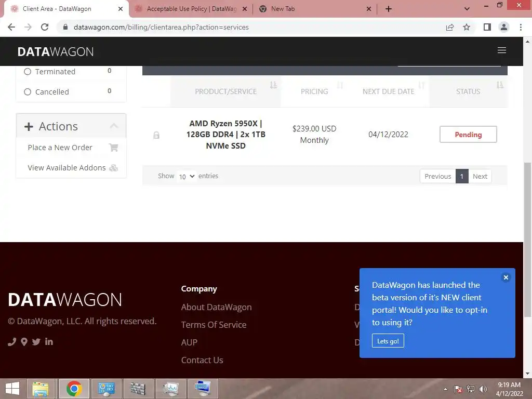Select the Terminated status filter
Image resolution: width=532 pixels, height=399 pixels.
pos(28,72)
